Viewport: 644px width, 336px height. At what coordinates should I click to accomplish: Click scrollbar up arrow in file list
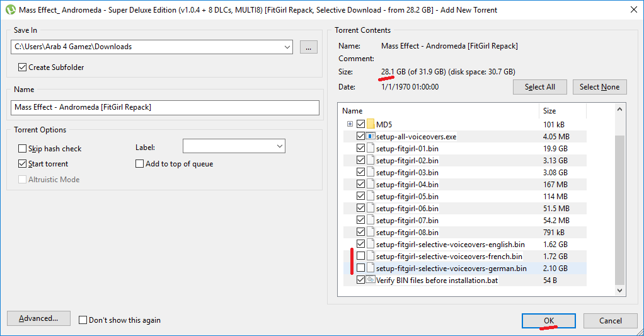(x=620, y=110)
